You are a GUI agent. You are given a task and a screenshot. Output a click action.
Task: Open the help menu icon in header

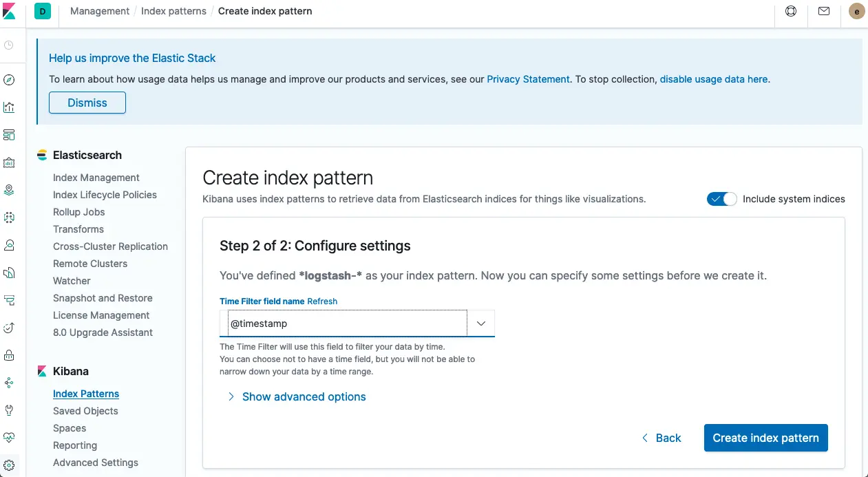(x=791, y=11)
